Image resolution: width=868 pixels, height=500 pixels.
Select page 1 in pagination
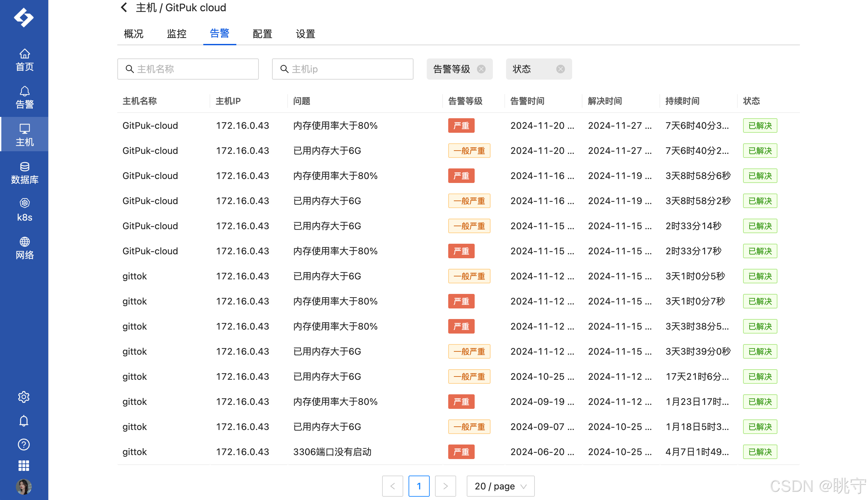click(419, 486)
